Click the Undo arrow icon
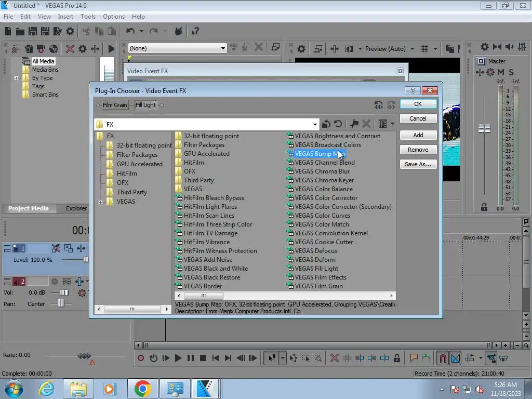Image resolution: width=532 pixels, height=399 pixels. coord(130,31)
